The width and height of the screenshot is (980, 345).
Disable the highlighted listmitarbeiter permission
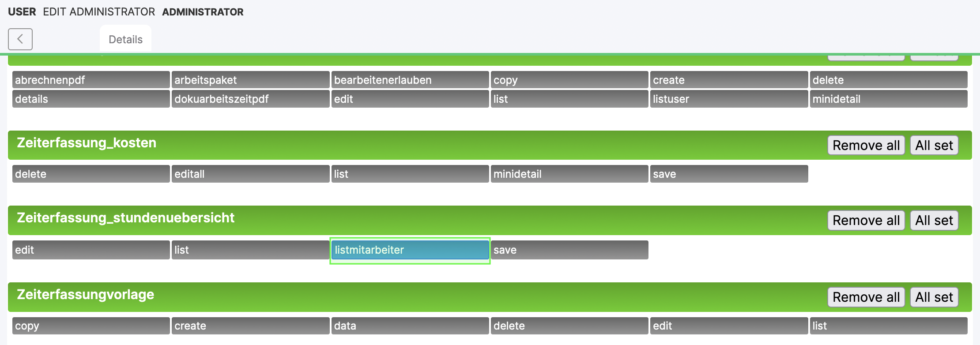(410, 250)
